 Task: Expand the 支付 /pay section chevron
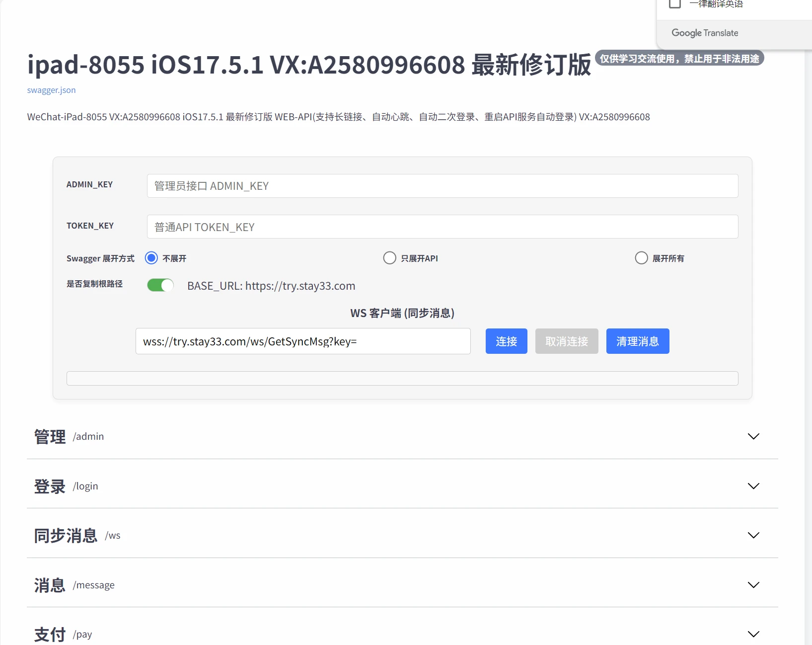click(x=753, y=634)
